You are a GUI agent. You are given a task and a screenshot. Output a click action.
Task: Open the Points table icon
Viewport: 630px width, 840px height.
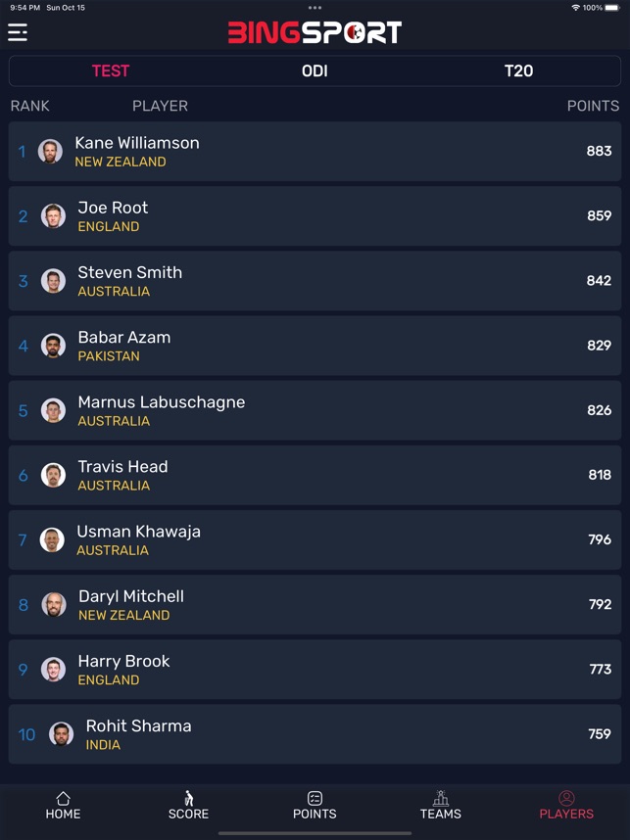tap(315, 798)
